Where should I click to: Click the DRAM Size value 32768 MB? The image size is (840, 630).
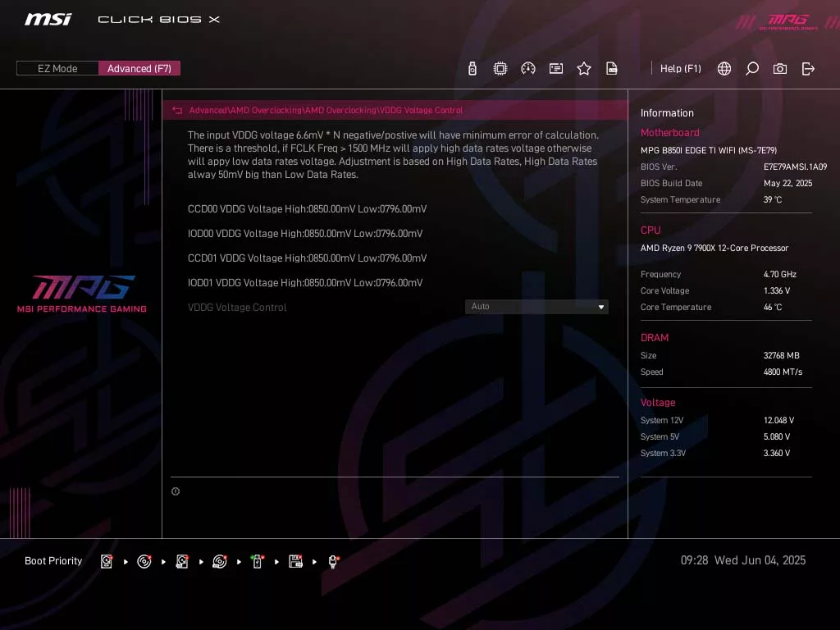[781, 355]
